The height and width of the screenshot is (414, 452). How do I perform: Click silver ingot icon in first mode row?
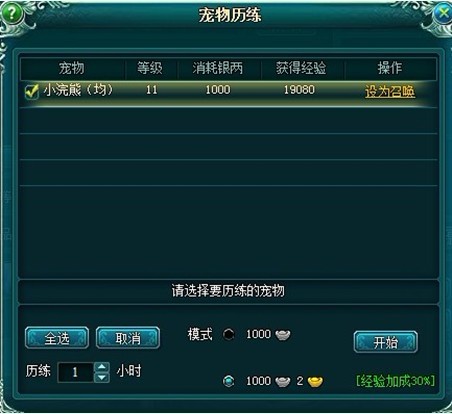(x=283, y=335)
